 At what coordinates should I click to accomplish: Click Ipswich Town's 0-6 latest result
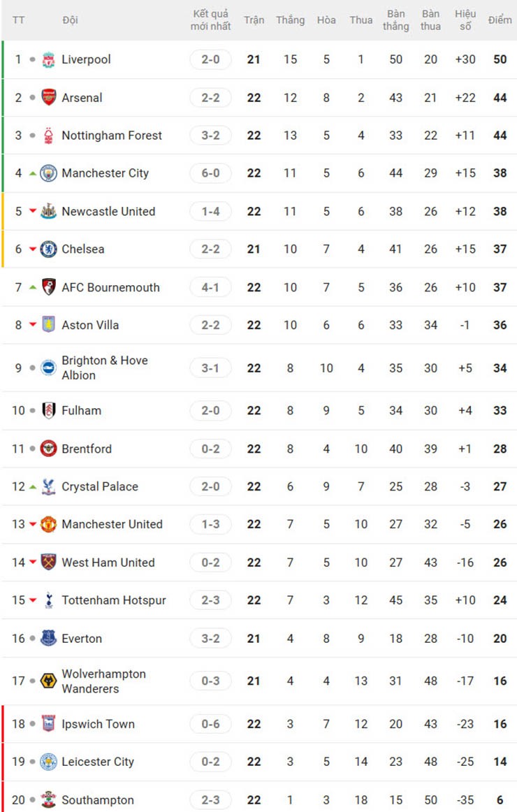(210, 724)
